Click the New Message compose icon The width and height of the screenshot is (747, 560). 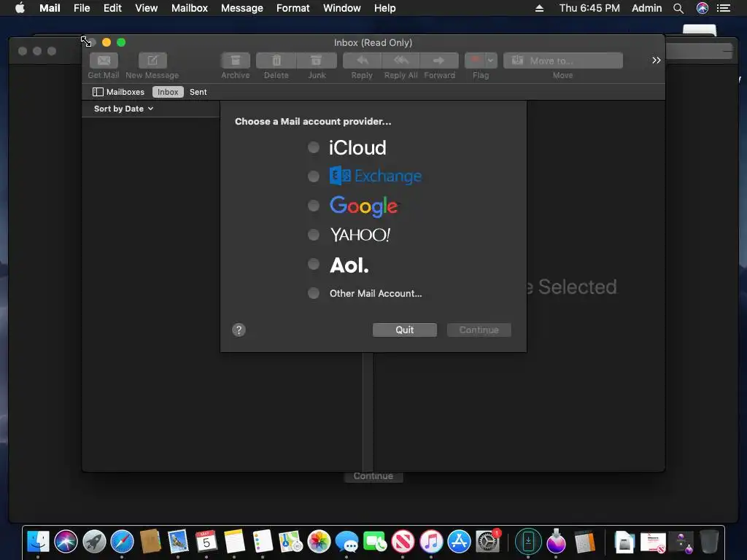152,61
